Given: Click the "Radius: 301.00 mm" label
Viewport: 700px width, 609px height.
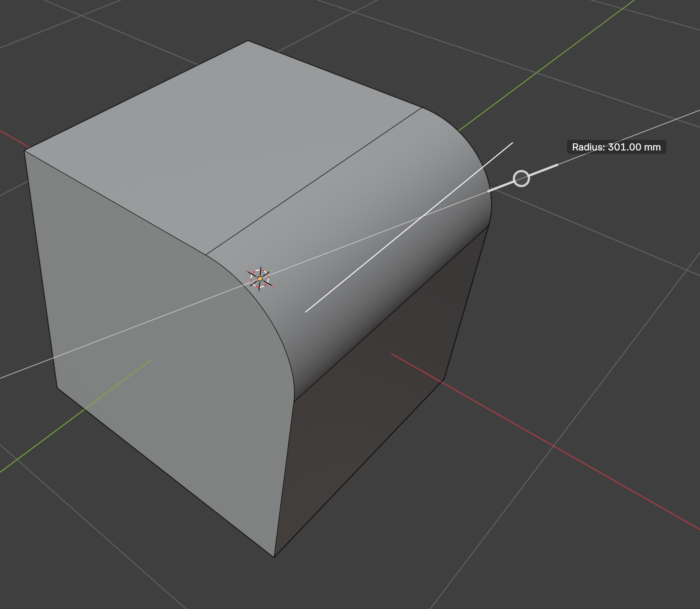Looking at the screenshot, I should click(x=616, y=147).
